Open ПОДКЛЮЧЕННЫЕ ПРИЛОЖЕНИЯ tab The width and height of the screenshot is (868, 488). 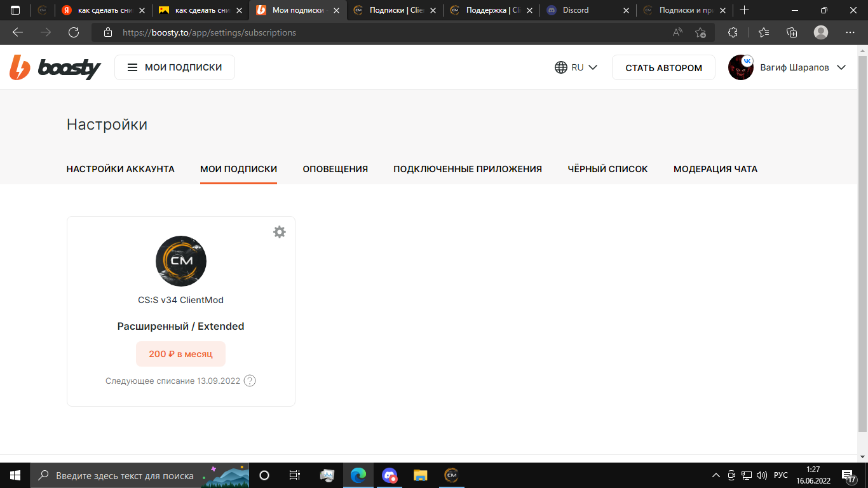click(x=467, y=169)
